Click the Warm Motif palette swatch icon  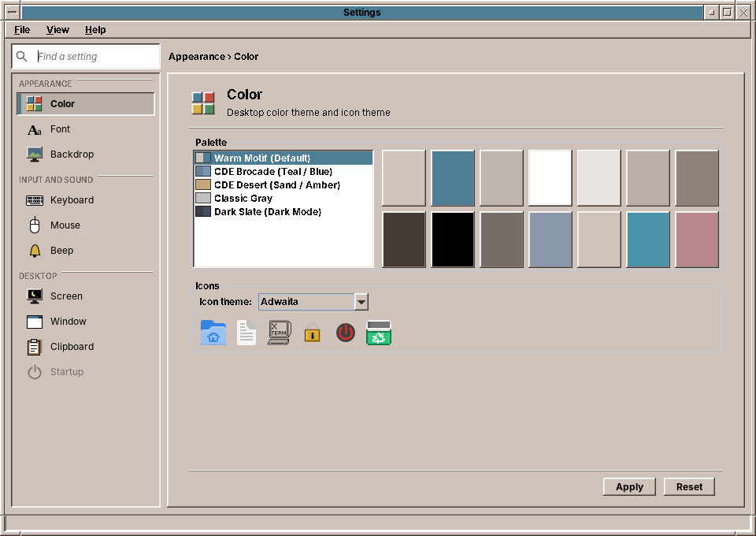click(203, 158)
